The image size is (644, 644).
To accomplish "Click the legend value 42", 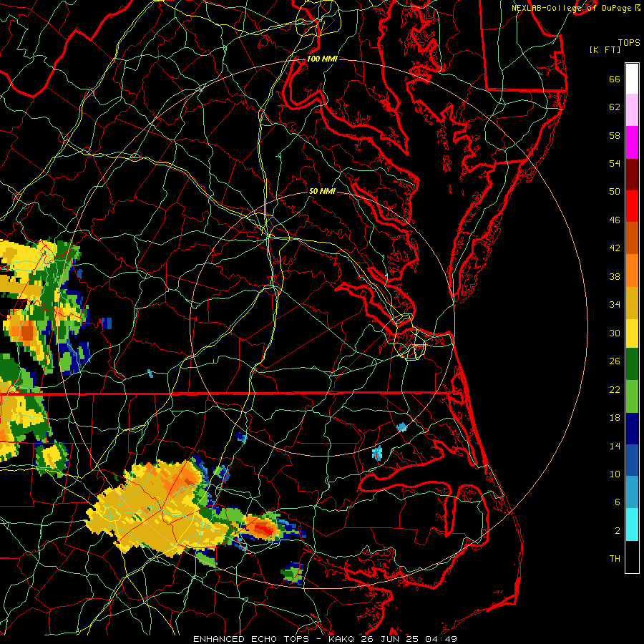I will [x=615, y=248].
